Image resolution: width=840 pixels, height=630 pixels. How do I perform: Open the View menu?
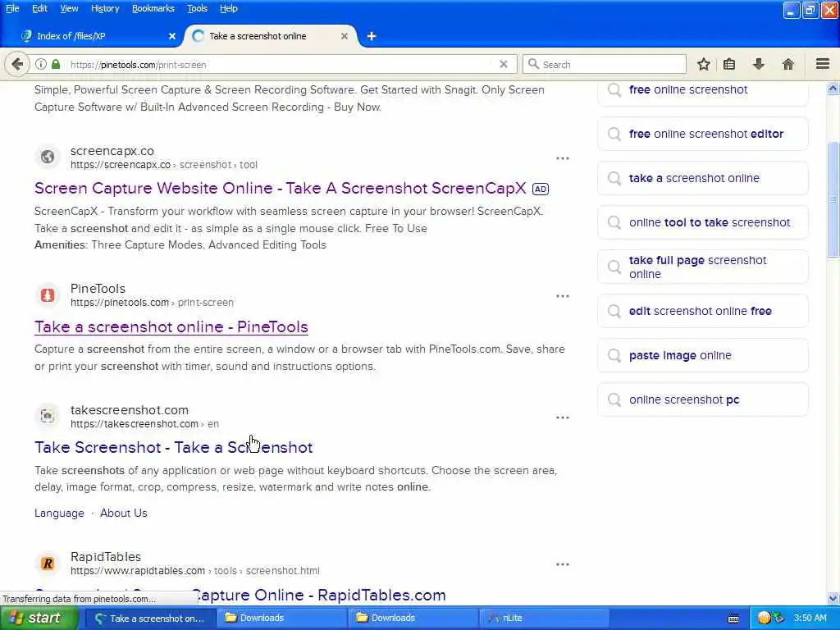(x=69, y=8)
